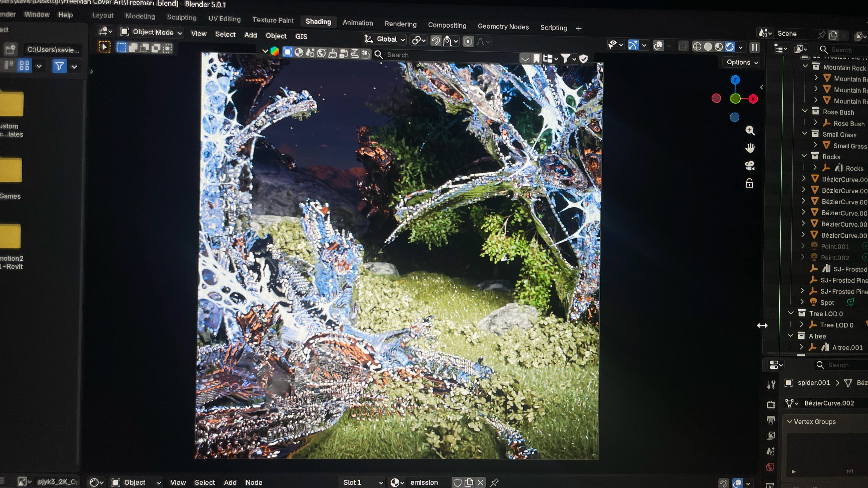Toggle the viewport gizmo visibility
Image resolution: width=868 pixels, height=488 pixels.
633,45
